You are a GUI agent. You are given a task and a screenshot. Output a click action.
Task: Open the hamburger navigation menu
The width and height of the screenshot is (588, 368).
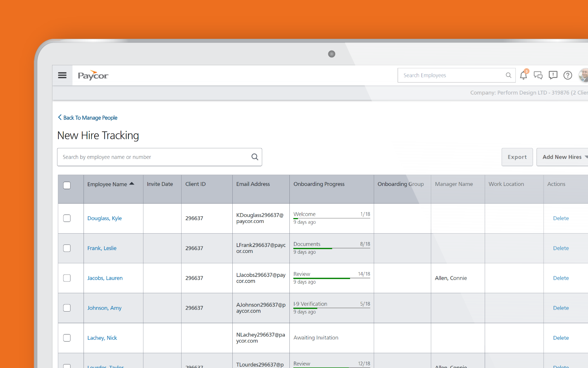pyautogui.click(x=62, y=75)
